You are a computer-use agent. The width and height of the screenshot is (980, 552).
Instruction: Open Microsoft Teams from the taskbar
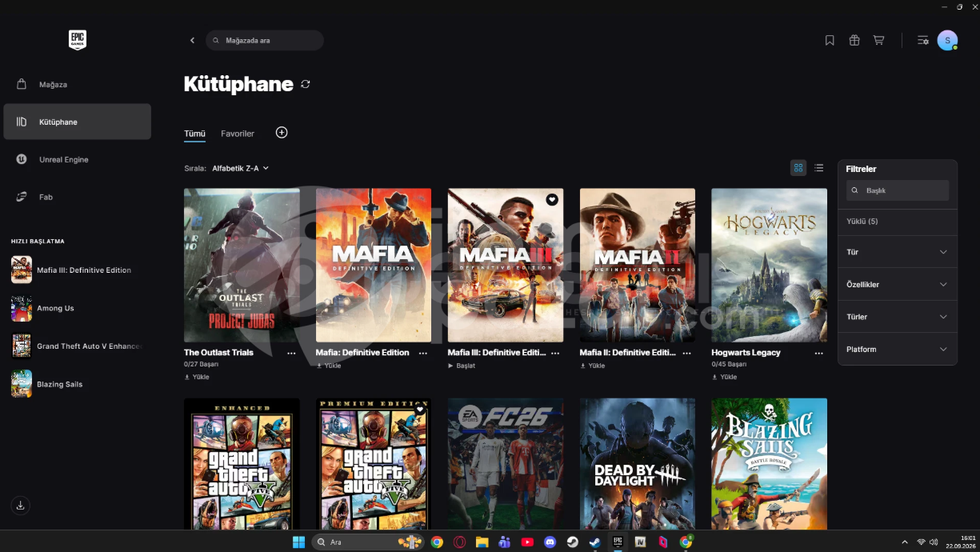pos(505,542)
